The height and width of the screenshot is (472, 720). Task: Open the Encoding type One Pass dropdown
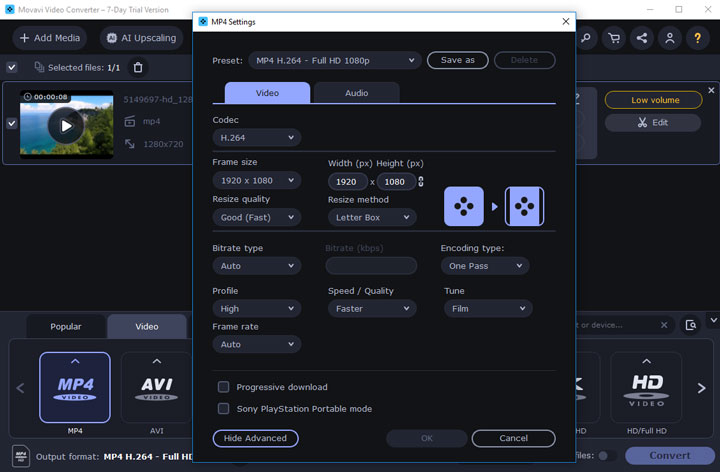[x=485, y=266]
